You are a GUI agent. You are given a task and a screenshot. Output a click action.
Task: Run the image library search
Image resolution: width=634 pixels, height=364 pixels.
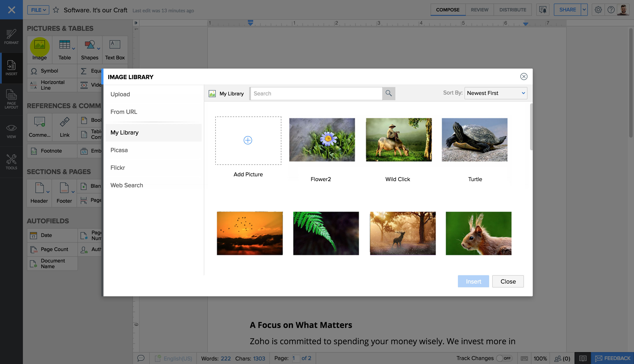389,93
